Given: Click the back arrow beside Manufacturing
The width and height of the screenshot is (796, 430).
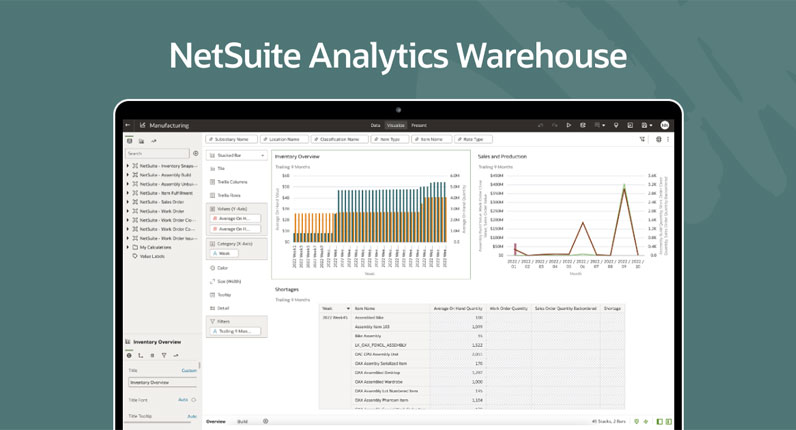Looking at the screenshot, I should click(x=128, y=125).
